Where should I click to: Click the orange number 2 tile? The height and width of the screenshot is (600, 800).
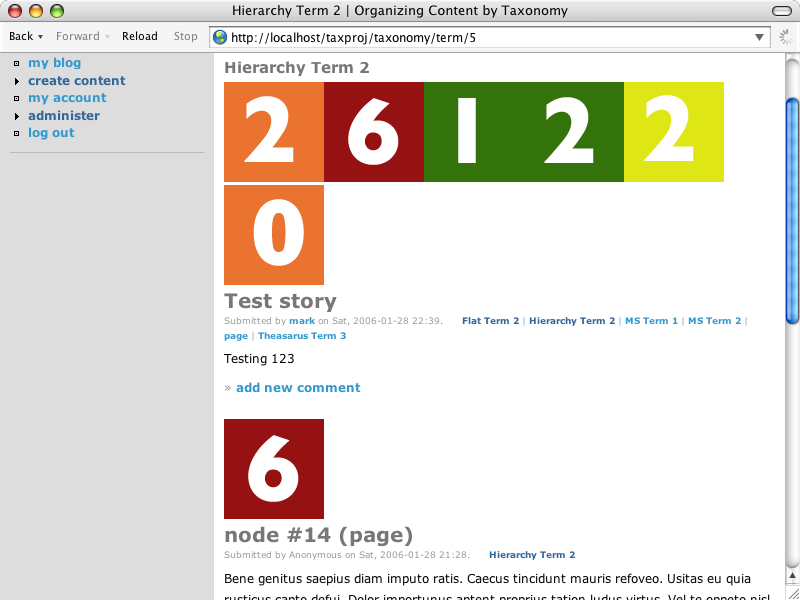click(x=274, y=132)
